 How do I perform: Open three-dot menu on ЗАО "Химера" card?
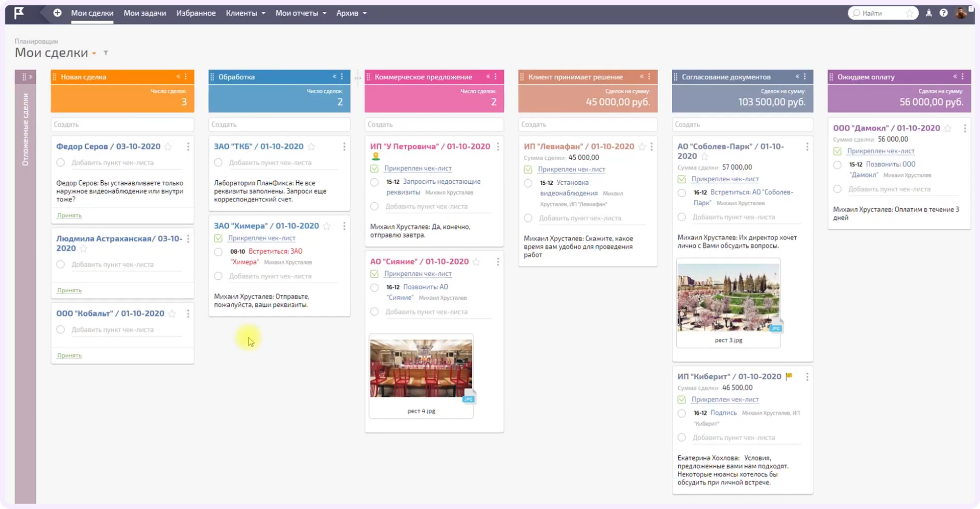[344, 226]
